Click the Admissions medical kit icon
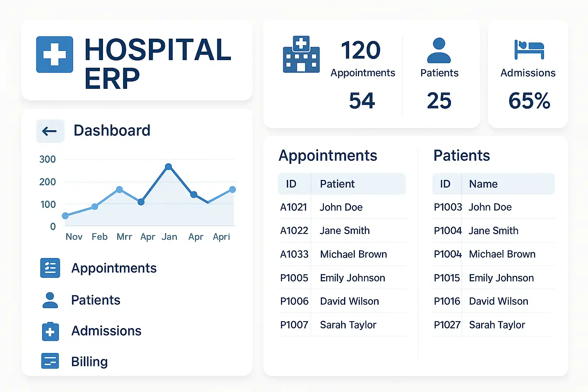The width and height of the screenshot is (588, 392). point(50,331)
